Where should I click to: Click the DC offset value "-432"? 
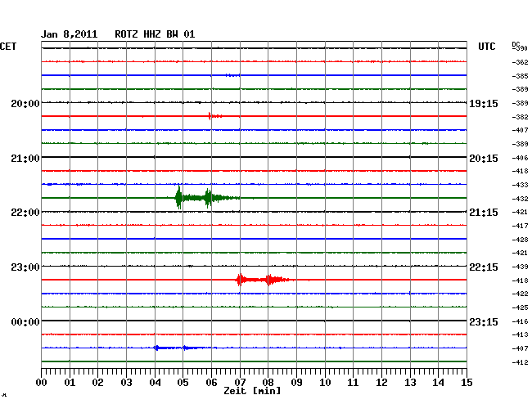pos(520,199)
